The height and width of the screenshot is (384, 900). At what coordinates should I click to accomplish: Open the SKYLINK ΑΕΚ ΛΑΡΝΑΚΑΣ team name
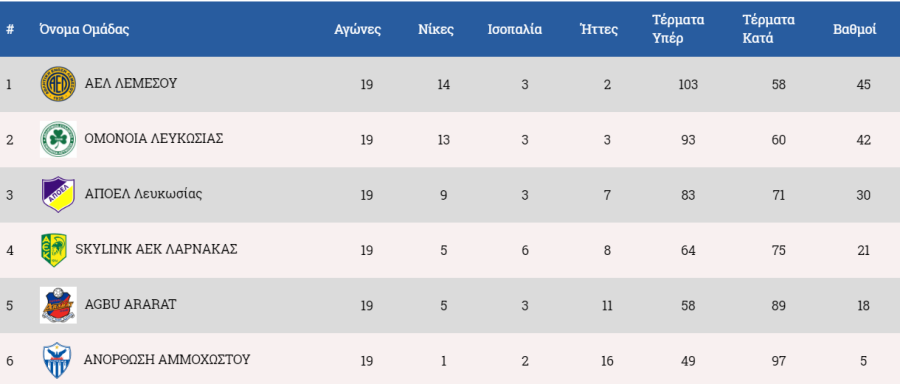point(156,250)
